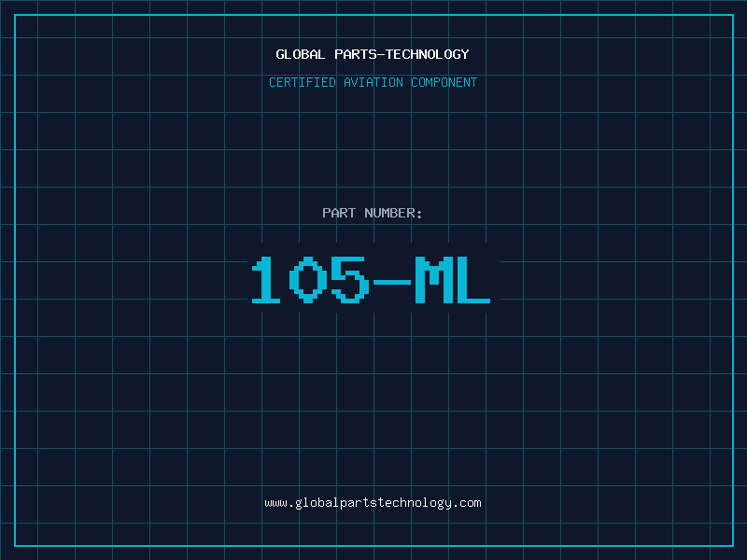Open the www.globalpartstechnology.com link

(373, 502)
